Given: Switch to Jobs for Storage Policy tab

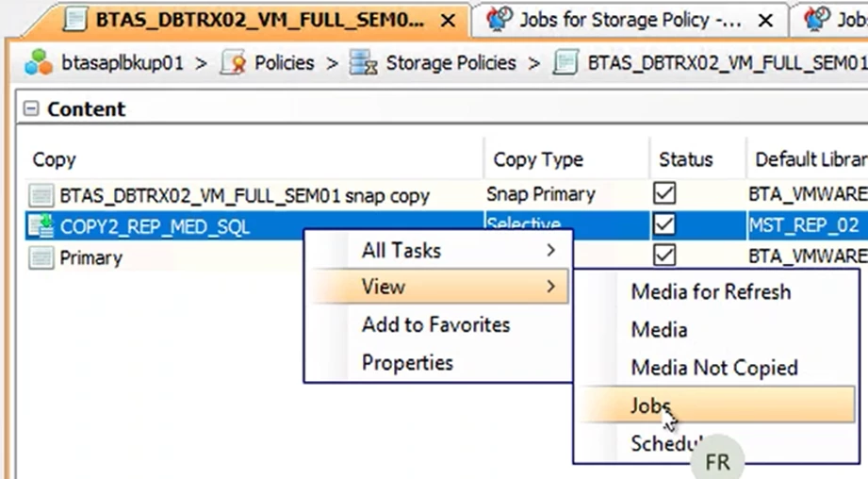Looking at the screenshot, I should click(x=630, y=20).
